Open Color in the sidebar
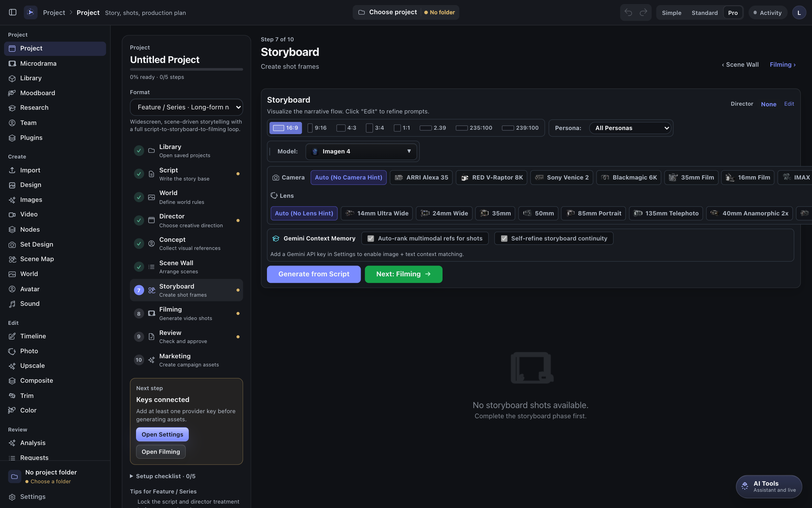This screenshot has height=508, width=812. click(x=55, y=410)
